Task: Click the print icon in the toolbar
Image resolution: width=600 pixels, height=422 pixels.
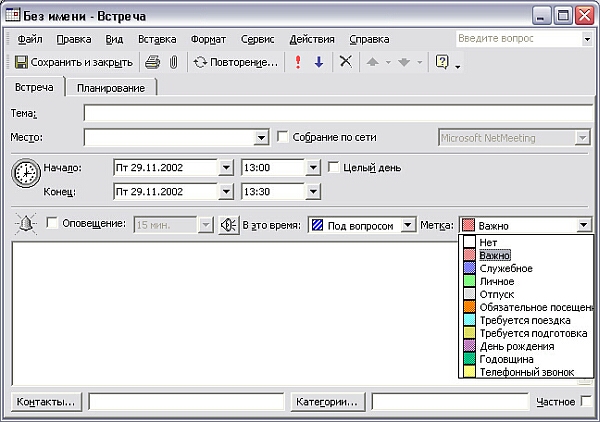Action: coord(153,62)
